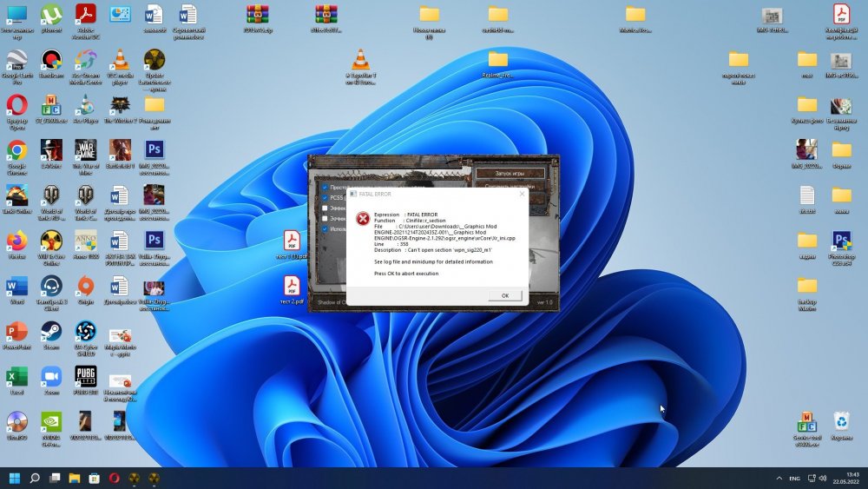Viewport: 868px width, 489px height.
Task: Open Windows Start menu on taskbar
Action: (x=15, y=479)
